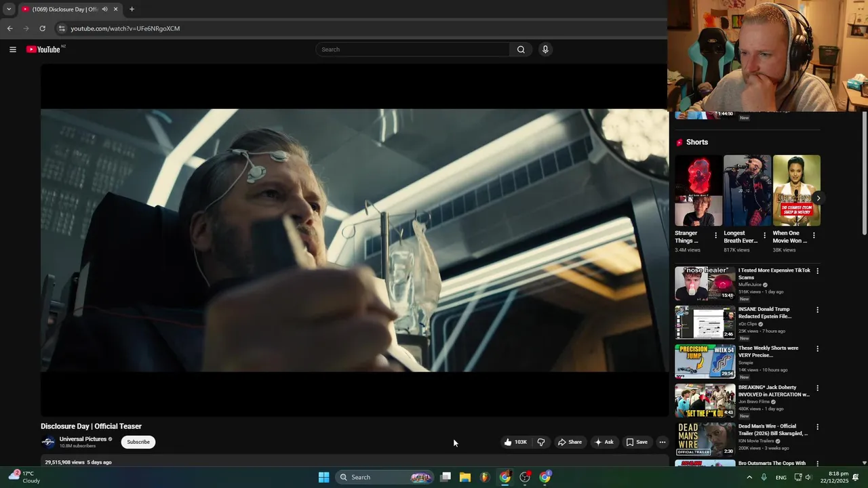View site information icon in address bar
Viewport: 868px width, 488px height.
click(62, 28)
